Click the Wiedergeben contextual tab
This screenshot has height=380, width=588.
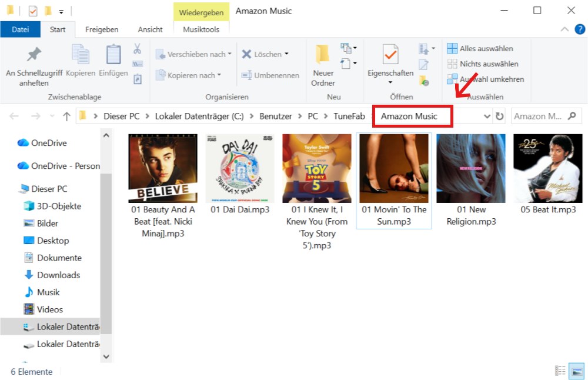point(201,12)
